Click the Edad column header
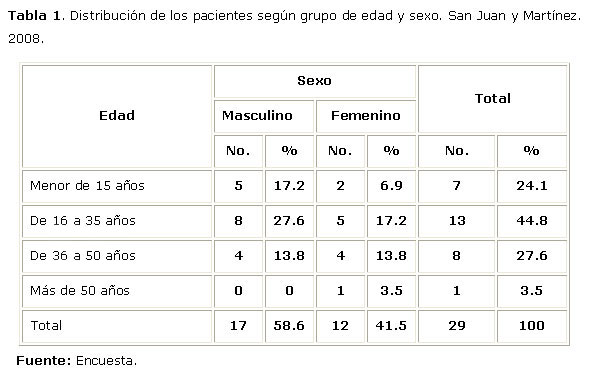 [117, 116]
